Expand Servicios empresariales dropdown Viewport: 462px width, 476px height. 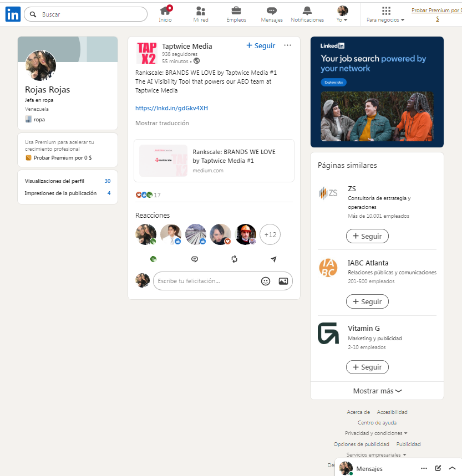click(x=377, y=455)
